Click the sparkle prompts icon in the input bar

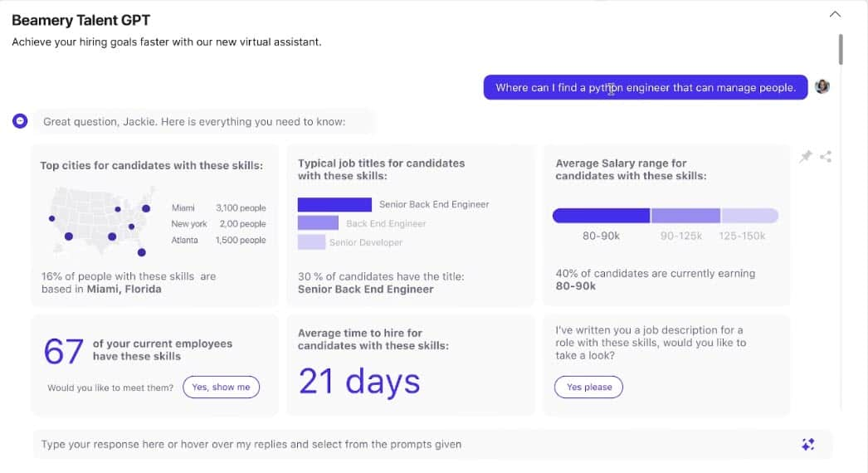point(807,445)
